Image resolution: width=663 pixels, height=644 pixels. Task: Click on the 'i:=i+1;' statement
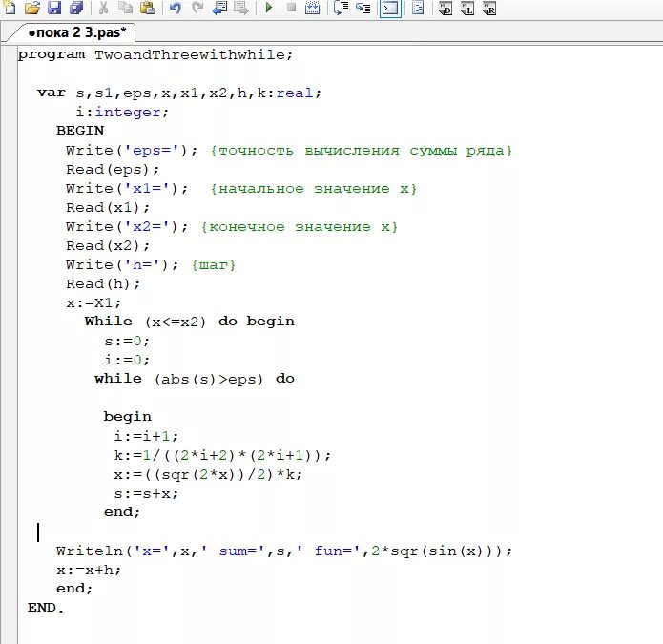coord(146,436)
